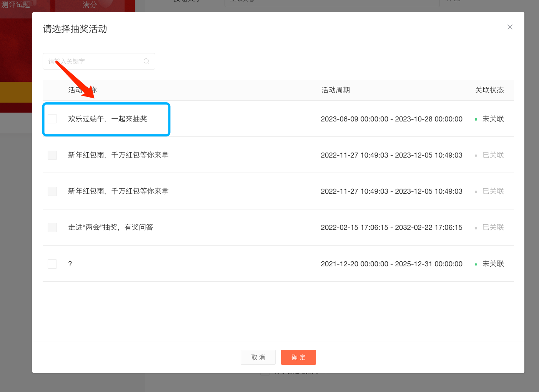This screenshot has width=539, height=392.
Task: Click 未关联 status of '?' row
Action: pos(493,264)
